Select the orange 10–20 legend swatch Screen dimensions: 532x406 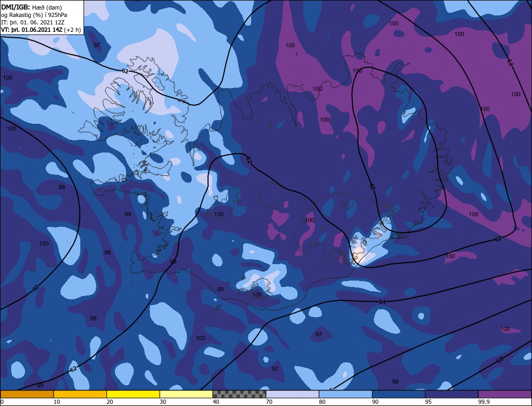click(x=80, y=394)
